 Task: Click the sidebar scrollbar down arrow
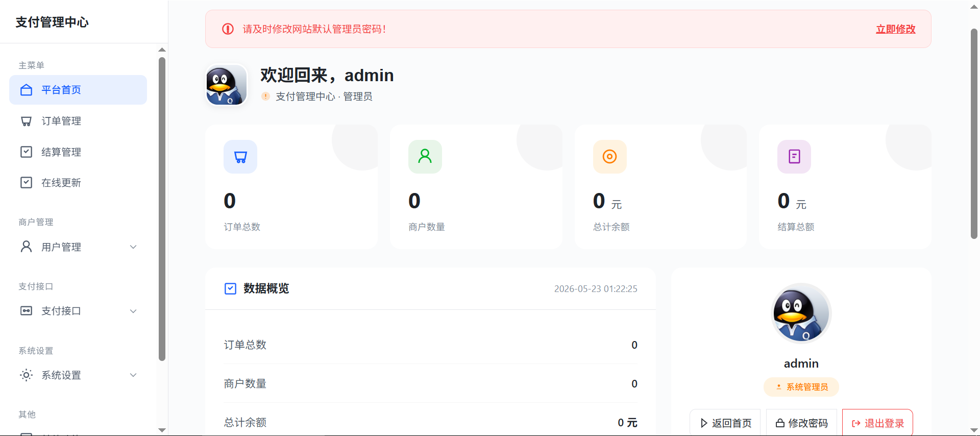[162, 430]
